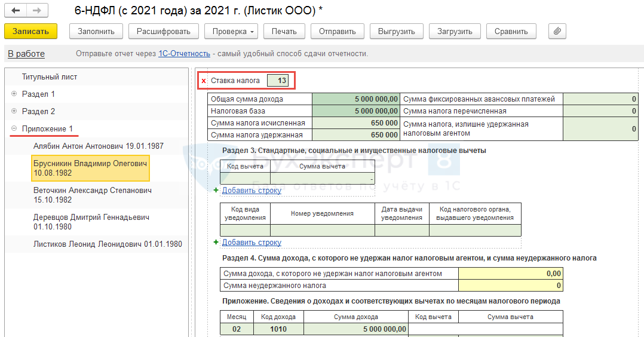Go back with the left arrow button
The image size is (644, 337).
[16, 10]
